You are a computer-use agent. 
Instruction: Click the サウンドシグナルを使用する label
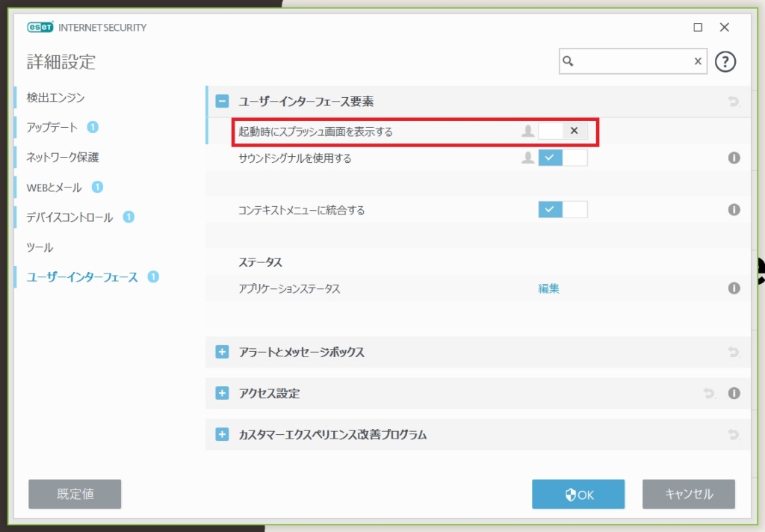click(x=294, y=158)
